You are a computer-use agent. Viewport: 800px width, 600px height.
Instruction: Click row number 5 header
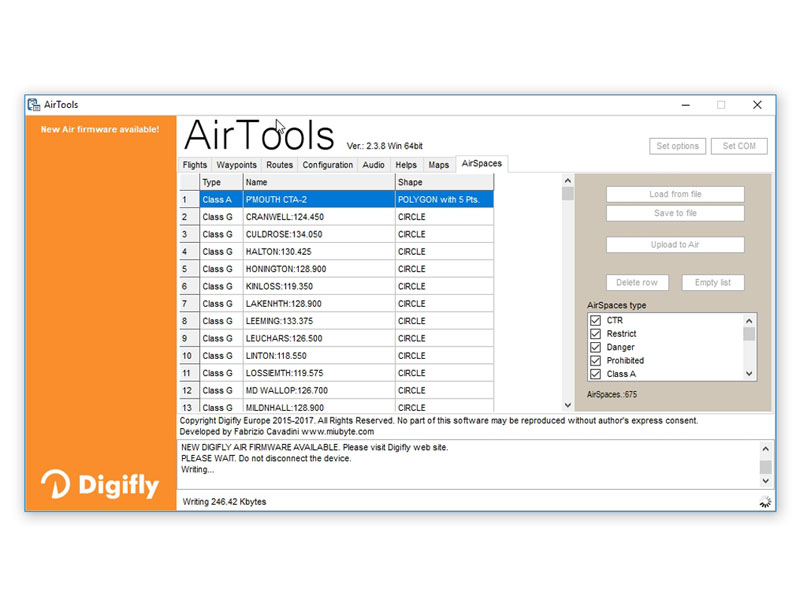(x=189, y=269)
